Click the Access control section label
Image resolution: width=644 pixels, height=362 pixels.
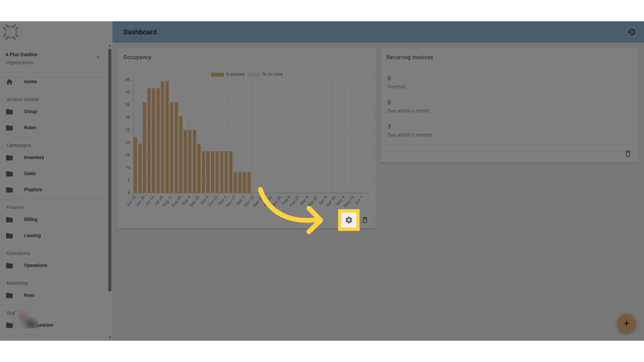coord(23,100)
